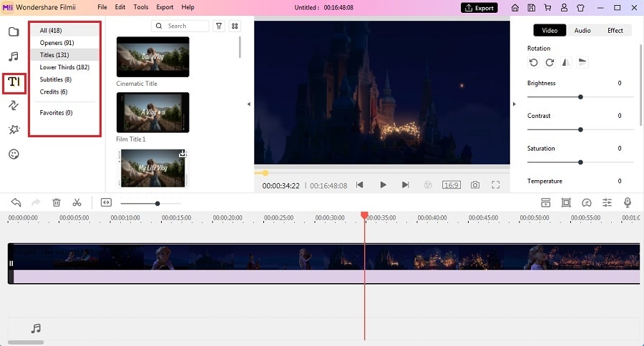Open the media folder panel
Image resolution: width=644 pixels, height=346 pixels.
(14, 31)
